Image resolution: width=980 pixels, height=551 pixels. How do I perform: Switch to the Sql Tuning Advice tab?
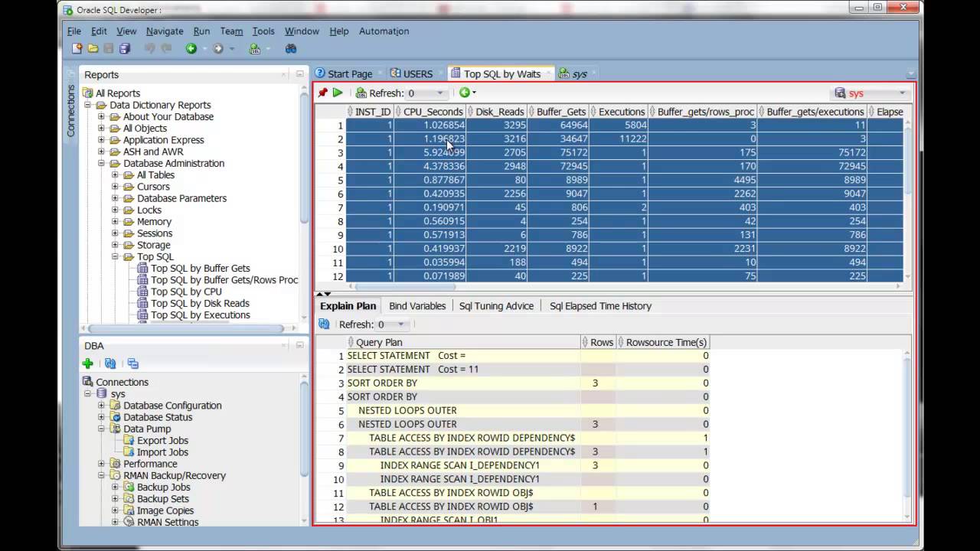point(496,306)
